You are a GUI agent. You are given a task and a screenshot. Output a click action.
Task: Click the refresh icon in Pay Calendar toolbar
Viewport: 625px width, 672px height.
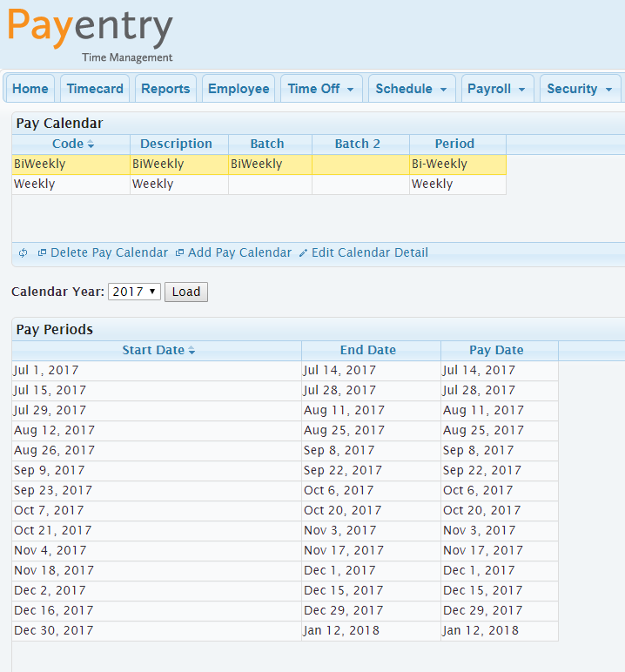click(24, 253)
